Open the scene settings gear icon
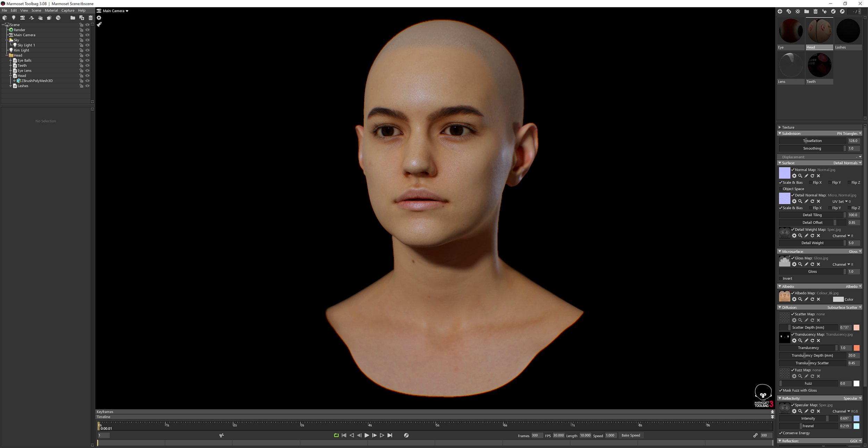This screenshot has height=448, width=868. tap(99, 17)
